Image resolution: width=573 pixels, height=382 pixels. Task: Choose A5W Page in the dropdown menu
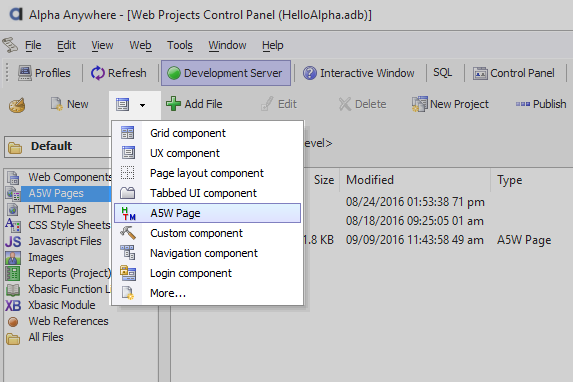[x=207, y=213]
